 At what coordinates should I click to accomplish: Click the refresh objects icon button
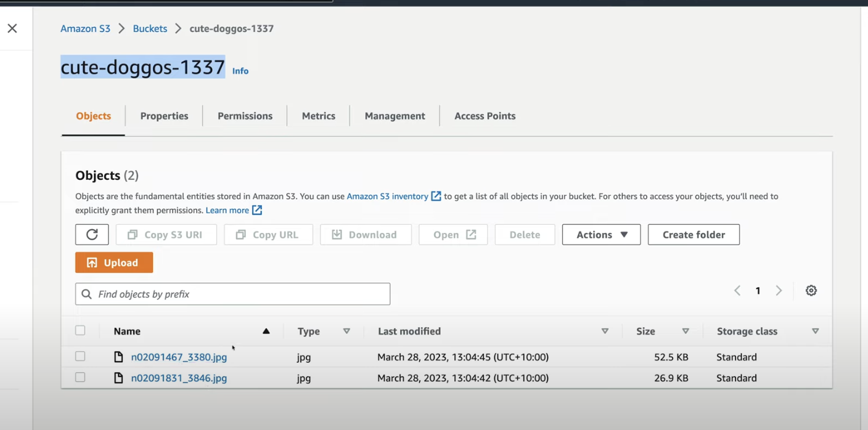92,235
